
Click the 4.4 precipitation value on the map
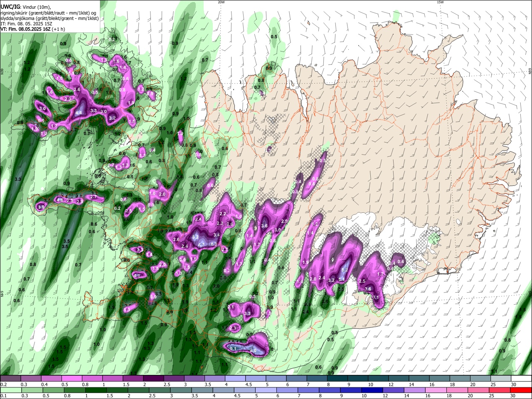[79, 113]
